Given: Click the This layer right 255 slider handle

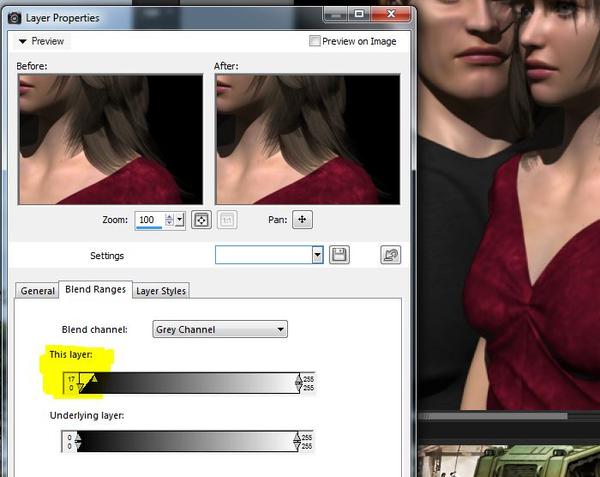Looking at the screenshot, I should pos(298,383).
